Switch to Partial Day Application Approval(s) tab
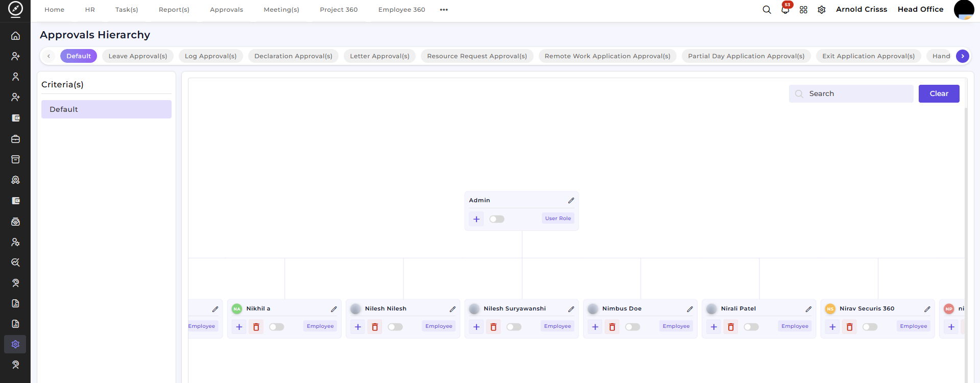The width and height of the screenshot is (980, 383). (746, 56)
